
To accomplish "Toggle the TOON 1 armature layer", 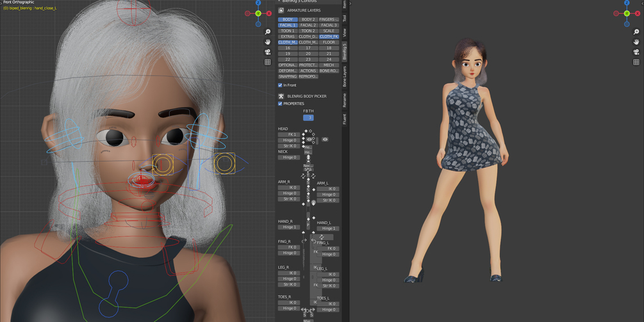I will pyautogui.click(x=288, y=31).
